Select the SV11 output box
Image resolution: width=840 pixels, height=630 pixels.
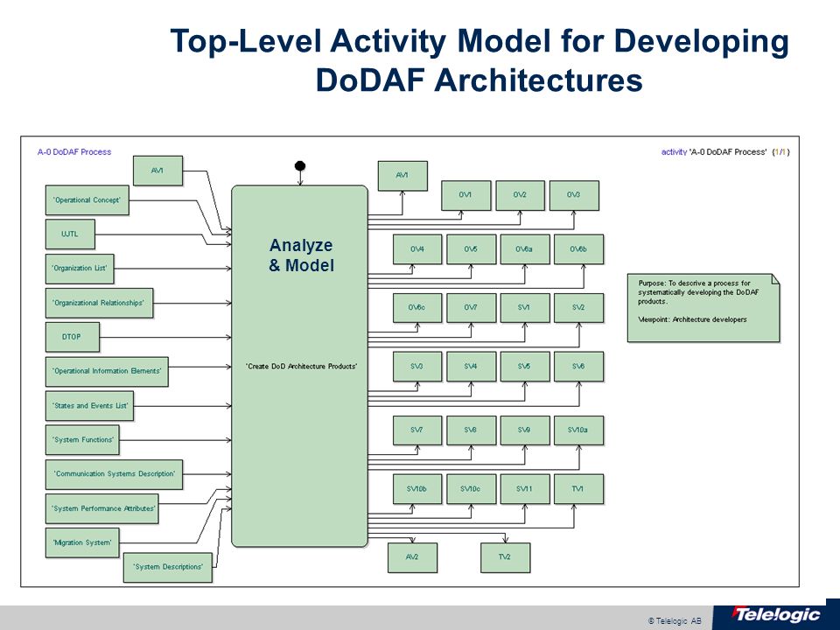(x=524, y=488)
